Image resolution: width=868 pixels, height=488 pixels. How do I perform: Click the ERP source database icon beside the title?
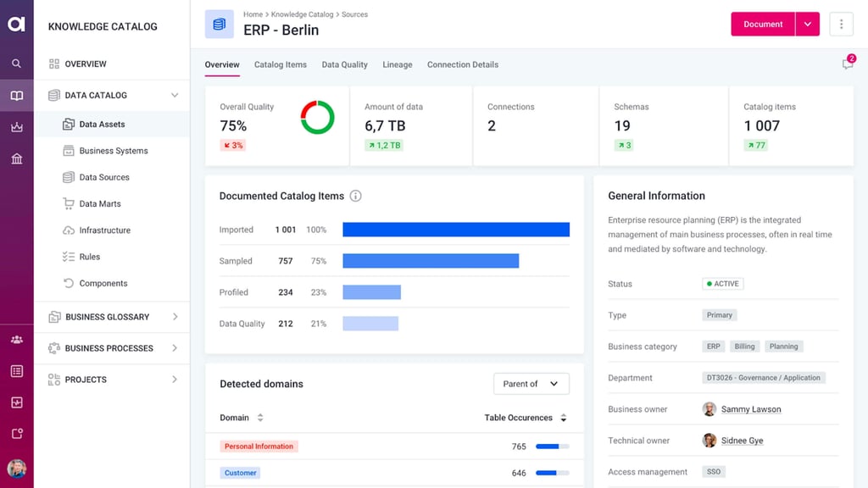point(219,24)
